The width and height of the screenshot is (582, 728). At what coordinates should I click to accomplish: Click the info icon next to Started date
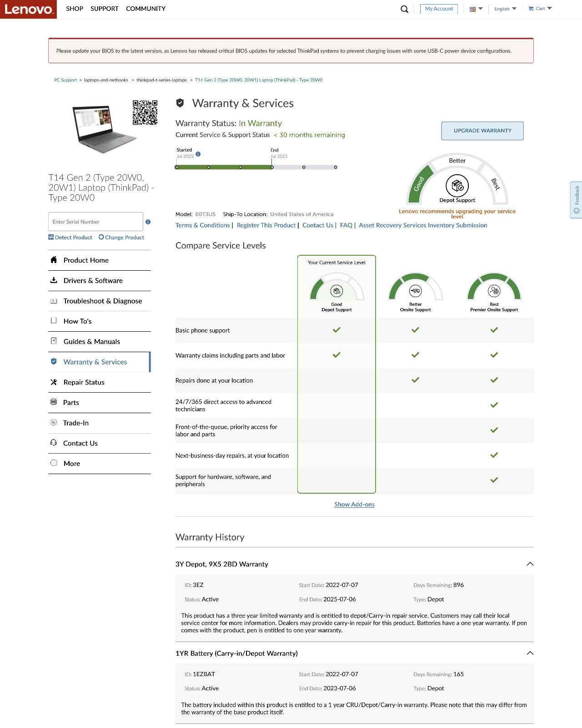(x=198, y=154)
